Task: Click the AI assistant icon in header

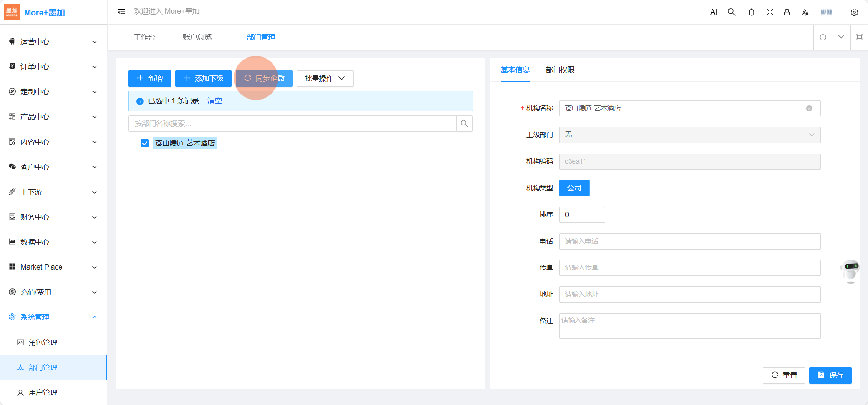Action: click(713, 12)
